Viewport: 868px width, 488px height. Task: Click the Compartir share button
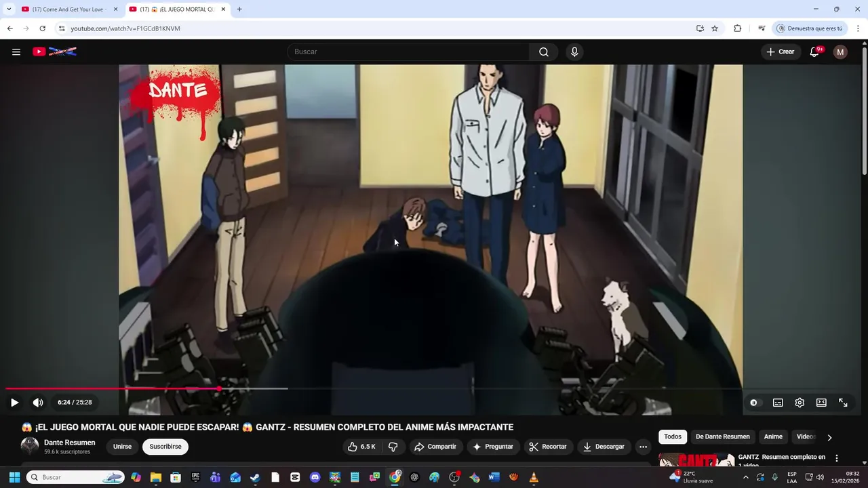click(435, 447)
